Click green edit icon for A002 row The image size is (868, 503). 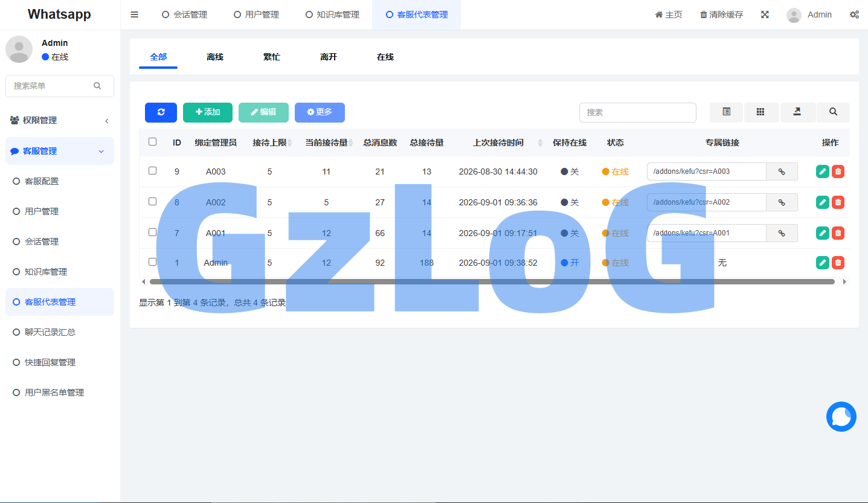(822, 202)
